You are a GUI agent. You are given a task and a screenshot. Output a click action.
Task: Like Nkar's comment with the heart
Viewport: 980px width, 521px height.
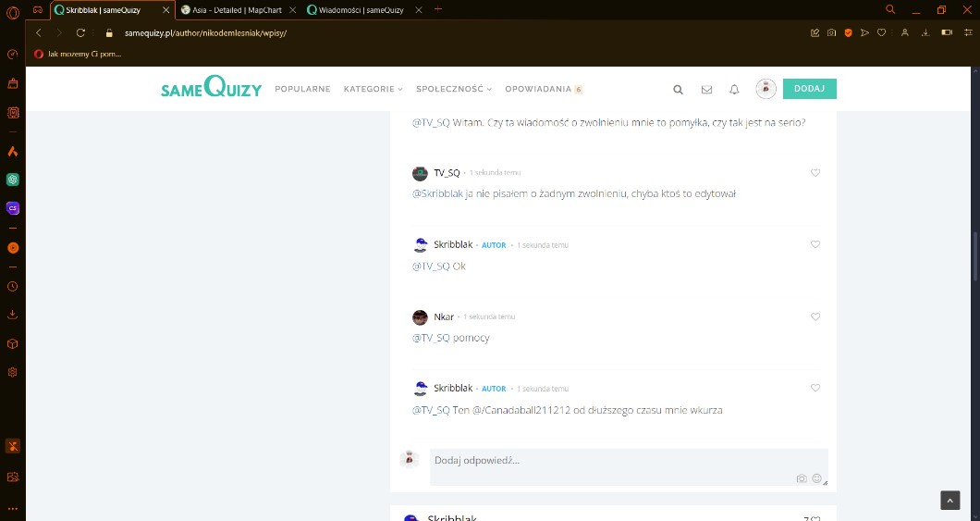tap(815, 316)
